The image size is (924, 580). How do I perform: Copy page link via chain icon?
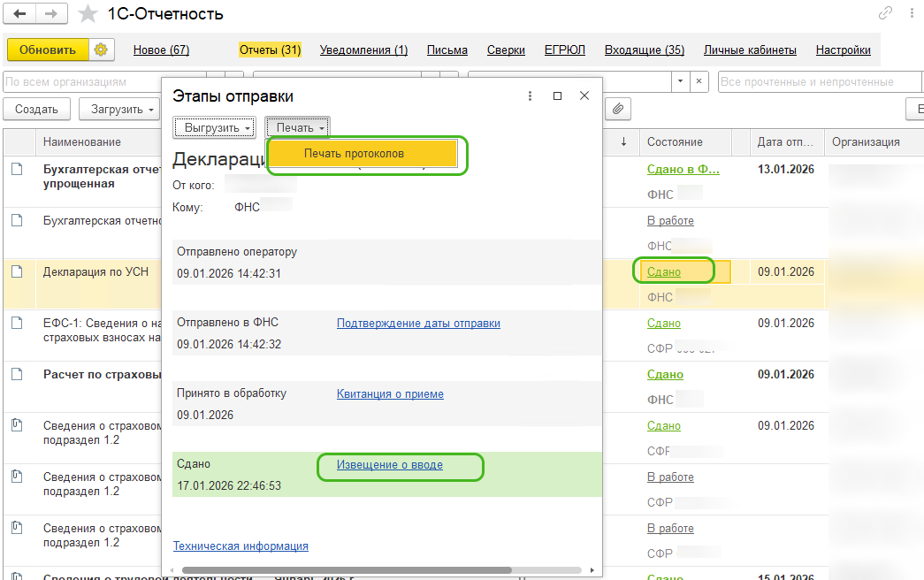click(885, 13)
